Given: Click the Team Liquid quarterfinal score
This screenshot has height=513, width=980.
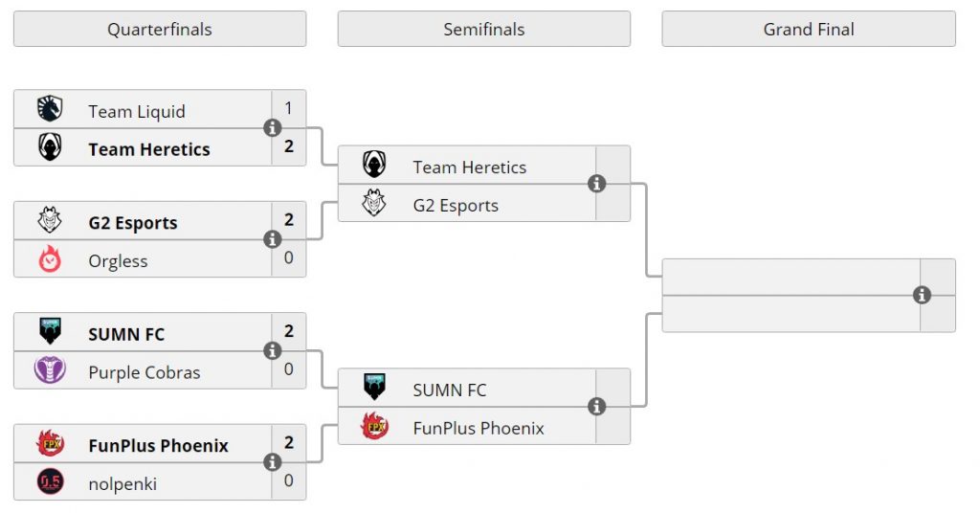Looking at the screenshot, I should click(289, 109).
